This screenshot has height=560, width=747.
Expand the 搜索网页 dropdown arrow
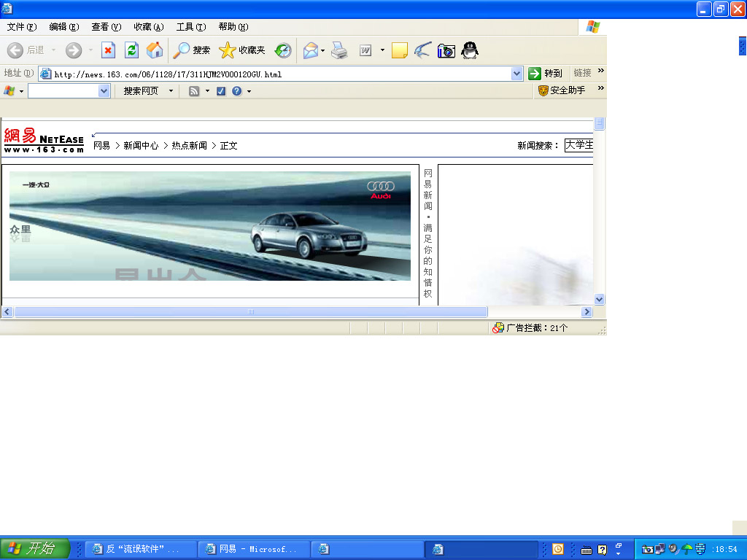tap(171, 91)
